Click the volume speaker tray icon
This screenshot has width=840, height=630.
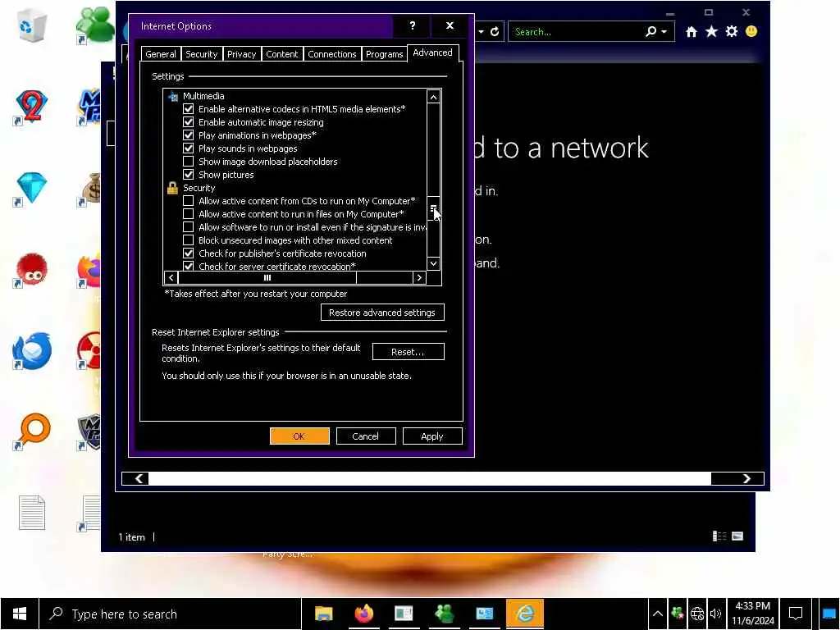click(715, 614)
